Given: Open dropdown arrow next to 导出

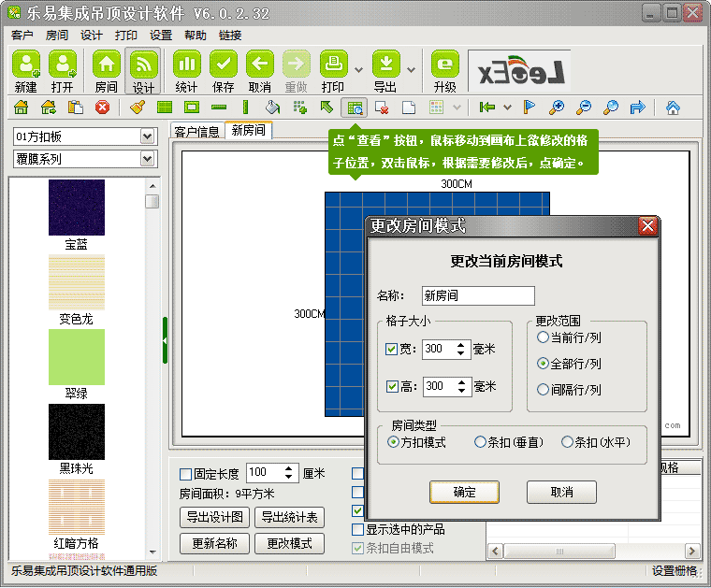Looking at the screenshot, I should [412, 70].
